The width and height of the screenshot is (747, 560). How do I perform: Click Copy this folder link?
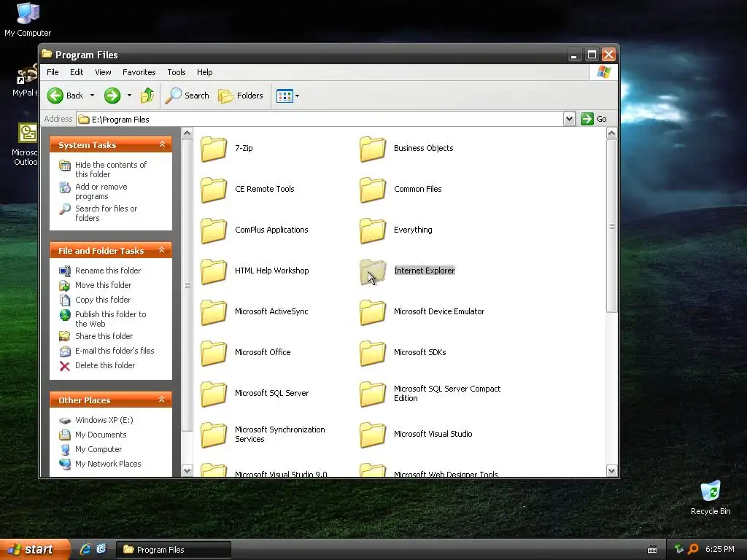point(102,300)
